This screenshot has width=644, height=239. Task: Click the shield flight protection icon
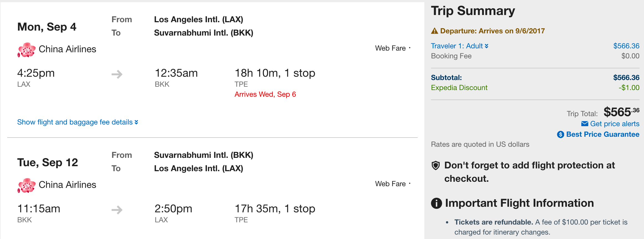tap(436, 166)
